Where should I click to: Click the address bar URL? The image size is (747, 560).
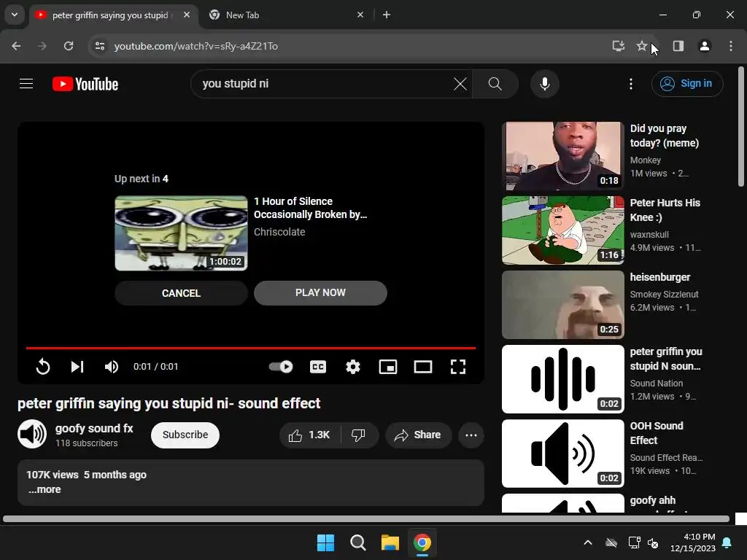(x=196, y=46)
